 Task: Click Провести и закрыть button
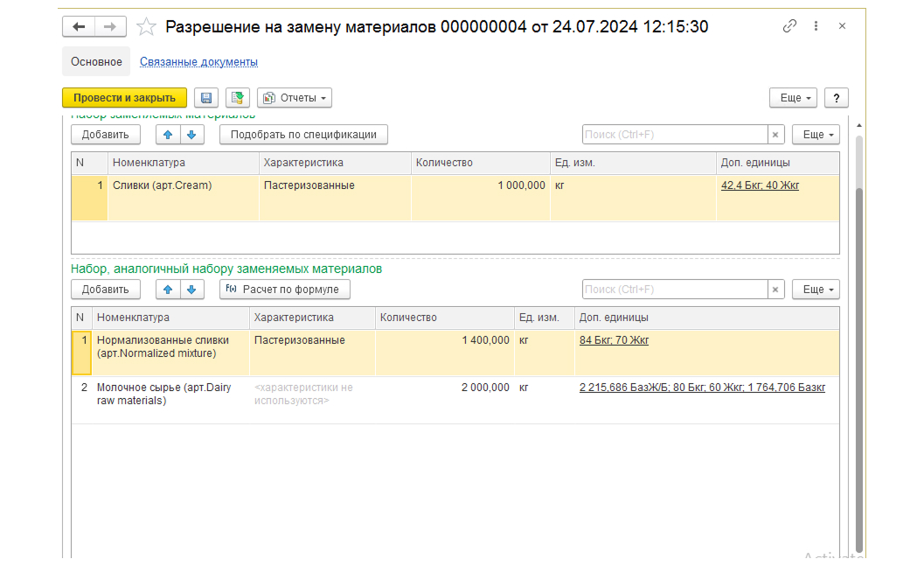click(124, 98)
